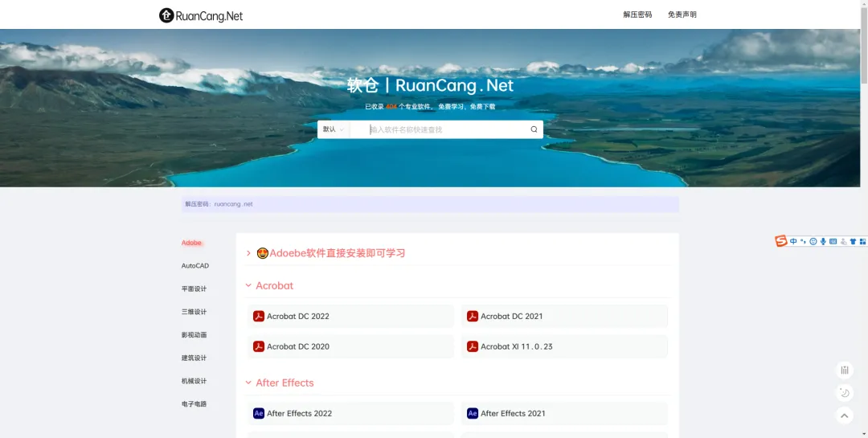The height and width of the screenshot is (438, 868).
Task: Select AutoCAD in the sidebar
Action: click(x=195, y=266)
